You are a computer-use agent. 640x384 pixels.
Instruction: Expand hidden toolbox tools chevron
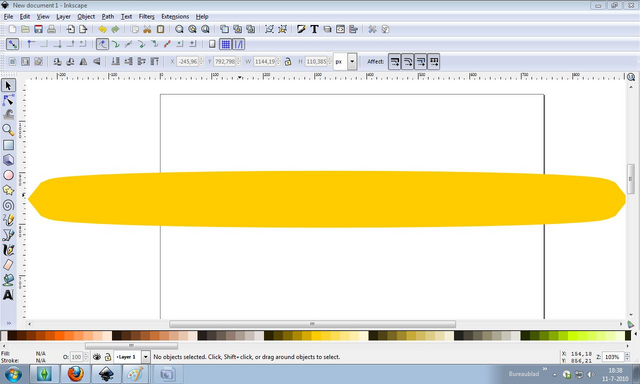pyautogui.click(x=9, y=323)
